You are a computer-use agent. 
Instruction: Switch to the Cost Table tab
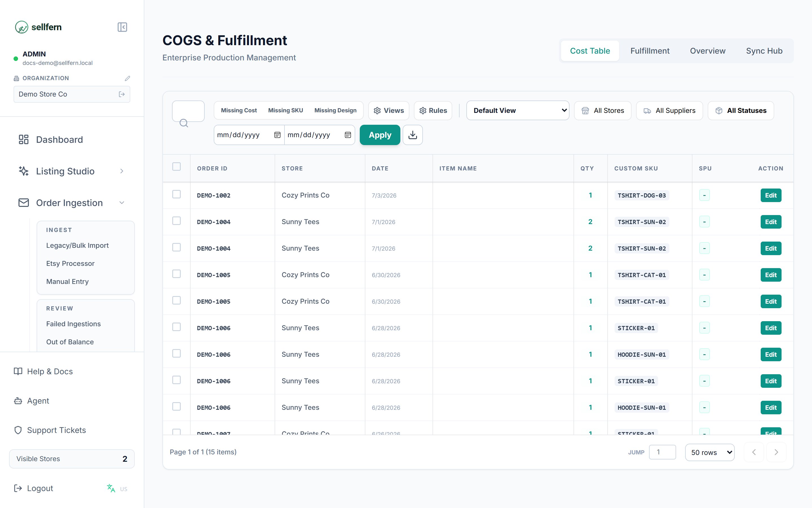click(x=590, y=51)
